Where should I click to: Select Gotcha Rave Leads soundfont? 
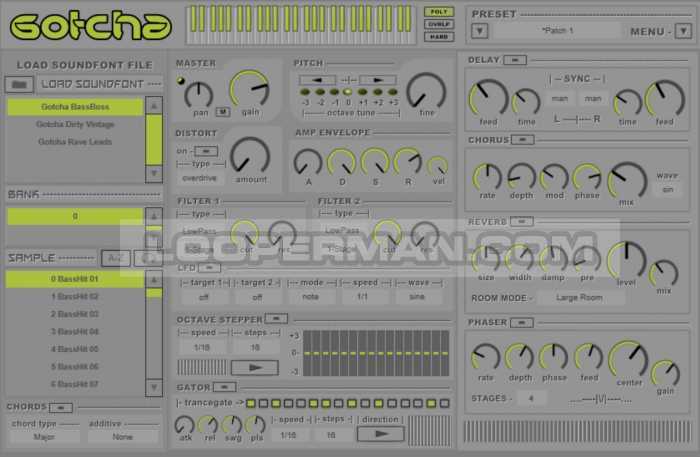pos(75,141)
